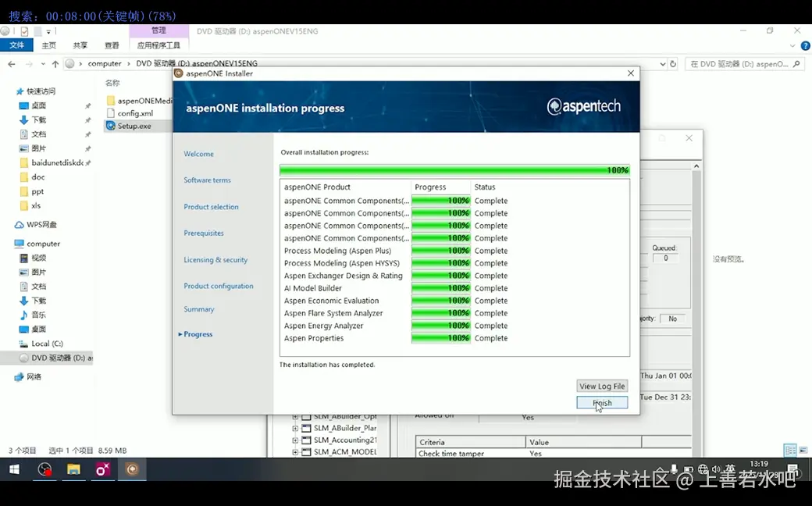Viewport: 812px width, 506px height.
Task: Switch to the 共享 ribbon tab
Action: tap(80, 45)
